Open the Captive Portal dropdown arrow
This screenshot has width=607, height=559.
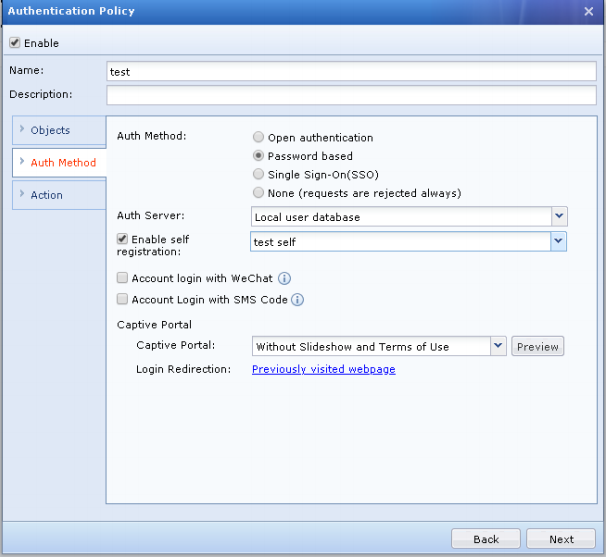498,346
